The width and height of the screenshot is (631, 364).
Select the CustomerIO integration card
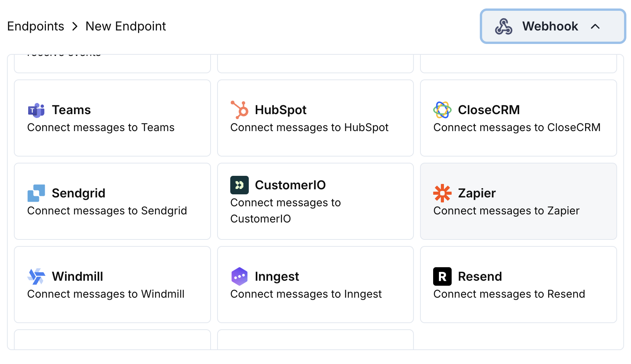(315, 201)
